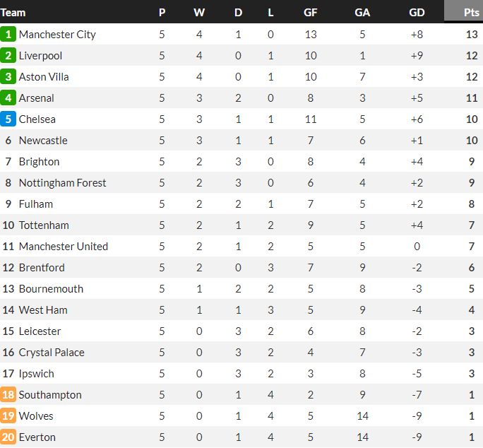Sort by the Team column header
Viewport: 483px width, 448px height.
tap(13, 12)
